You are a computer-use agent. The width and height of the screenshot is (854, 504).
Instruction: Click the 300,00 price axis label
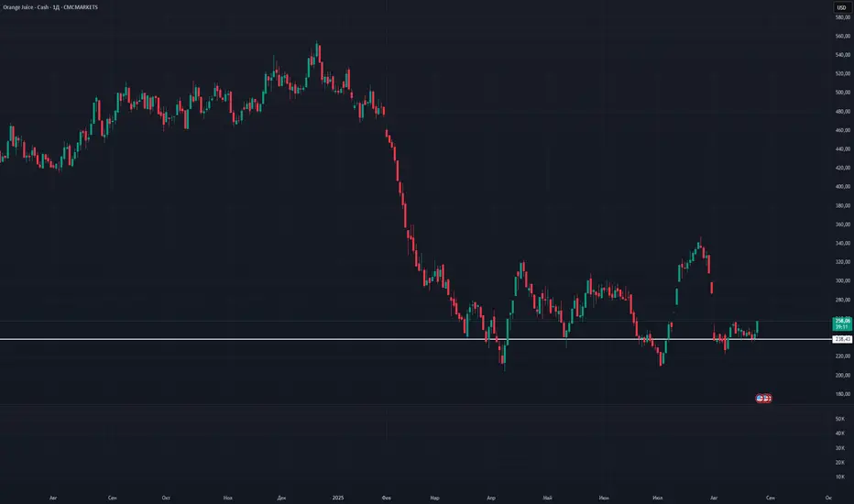843,280
